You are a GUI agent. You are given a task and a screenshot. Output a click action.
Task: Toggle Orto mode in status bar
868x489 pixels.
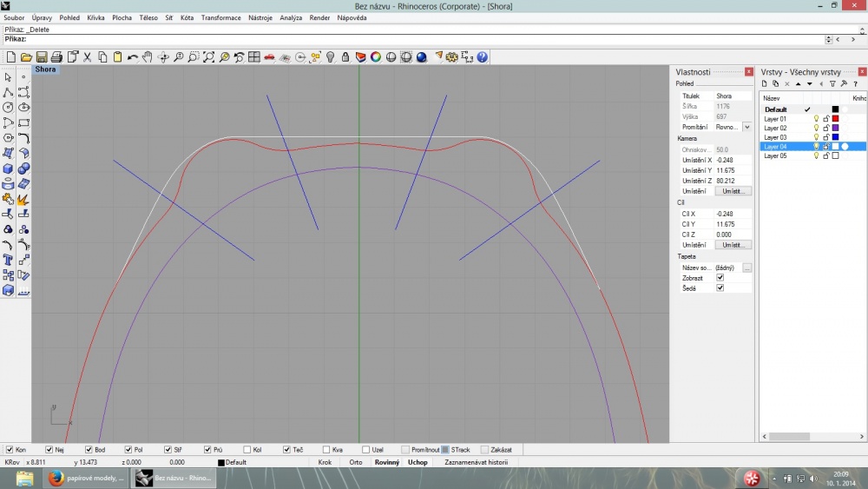tap(355, 462)
